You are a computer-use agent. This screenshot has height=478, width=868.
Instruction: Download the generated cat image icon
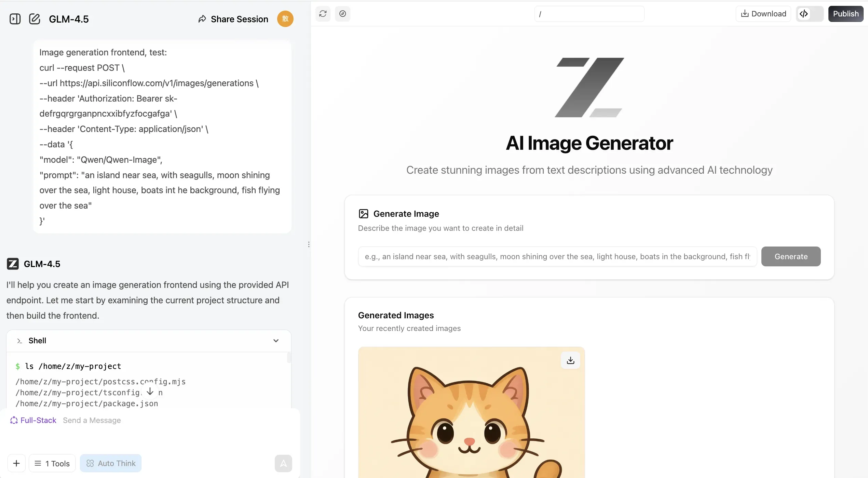[x=571, y=360]
